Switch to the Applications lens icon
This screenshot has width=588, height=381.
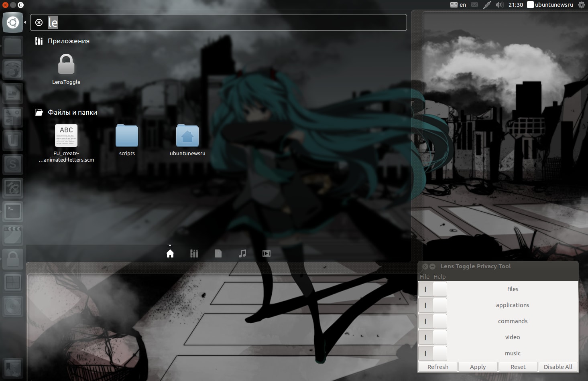(x=194, y=253)
